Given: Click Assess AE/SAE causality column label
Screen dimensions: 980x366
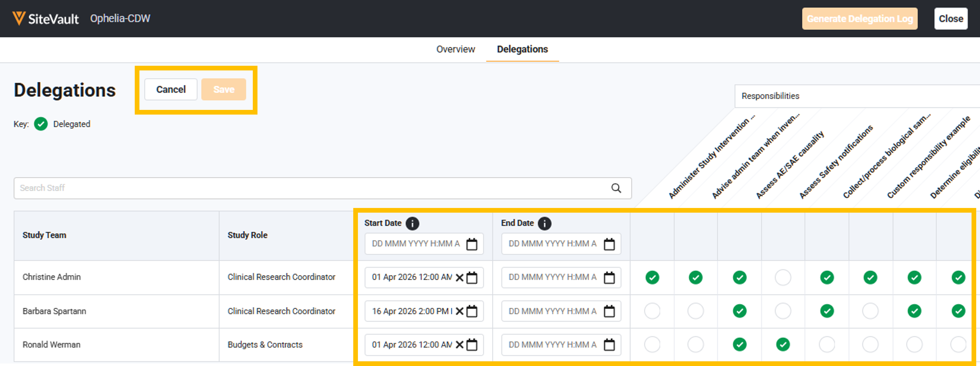Looking at the screenshot, I should [790, 165].
